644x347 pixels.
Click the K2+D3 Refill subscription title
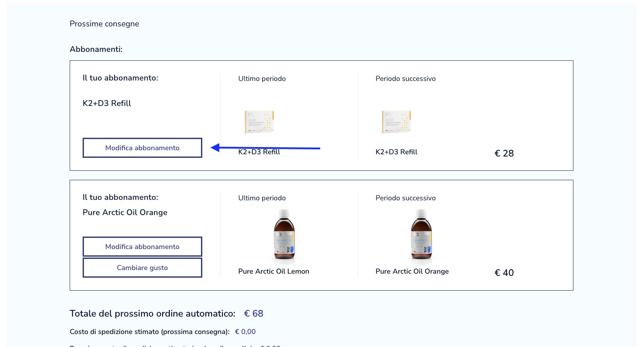coord(107,103)
